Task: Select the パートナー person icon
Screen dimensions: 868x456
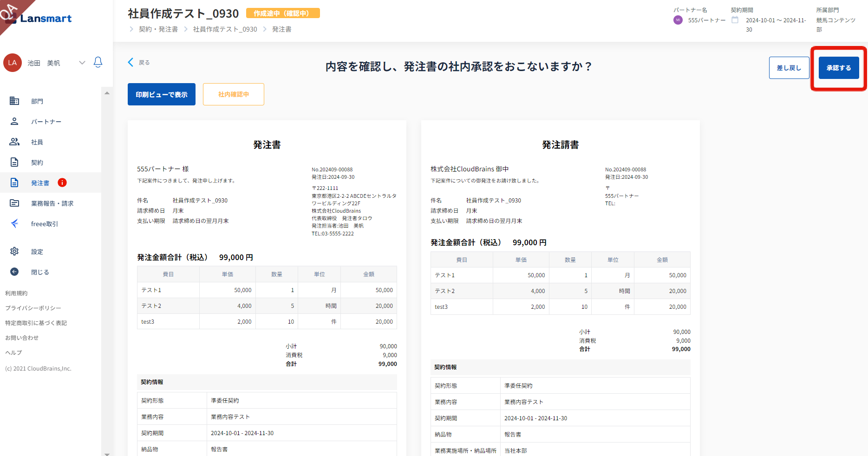Action: 14,121
